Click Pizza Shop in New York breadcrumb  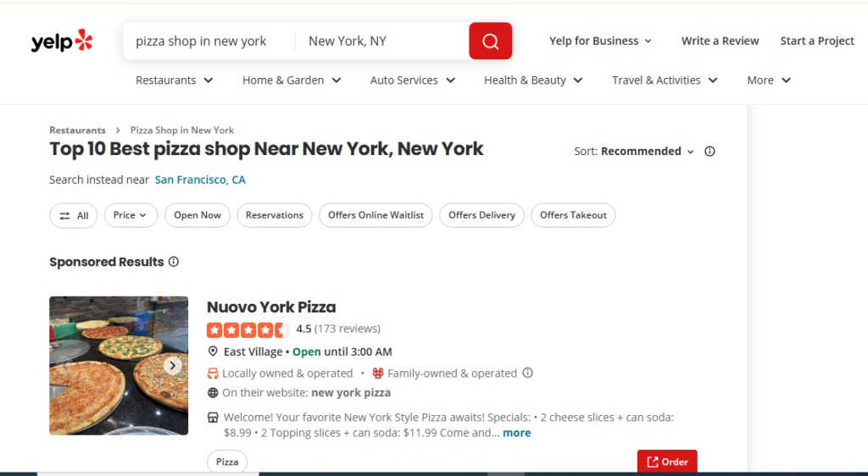click(x=182, y=130)
